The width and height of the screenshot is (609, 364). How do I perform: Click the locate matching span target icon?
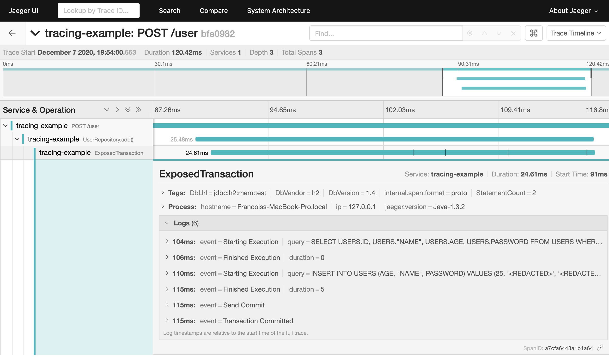pyautogui.click(x=469, y=33)
